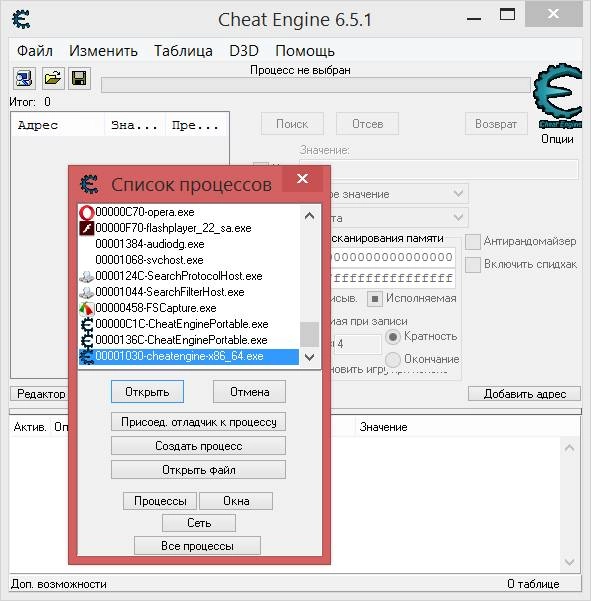Viewport: 591px width, 601px height.
Task: Open the Файл menu
Action: 35,51
